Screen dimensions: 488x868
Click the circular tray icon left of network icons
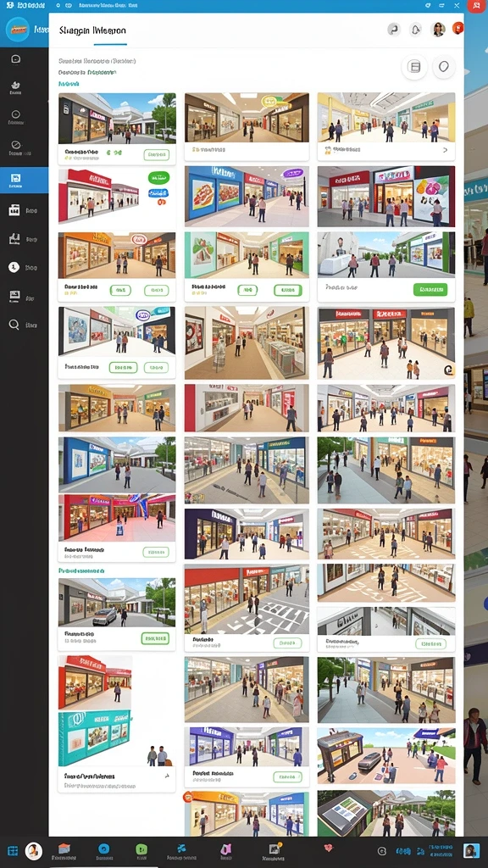[381, 851]
